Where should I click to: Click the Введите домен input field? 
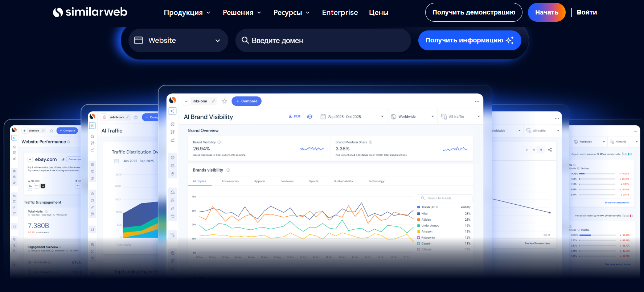click(x=323, y=40)
